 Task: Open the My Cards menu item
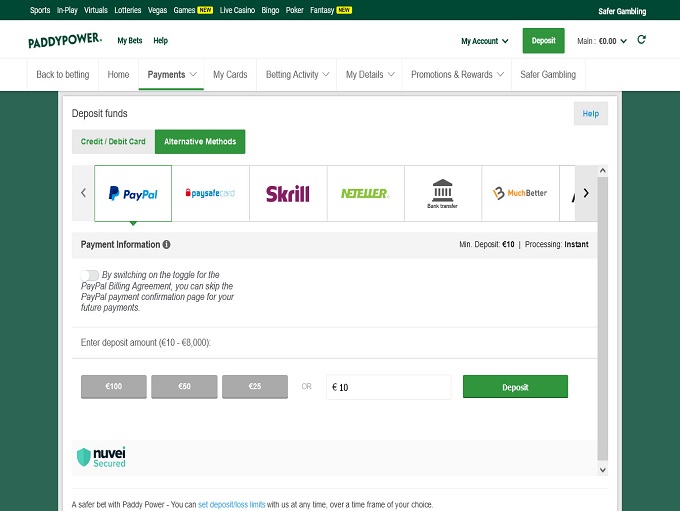pyautogui.click(x=230, y=74)
